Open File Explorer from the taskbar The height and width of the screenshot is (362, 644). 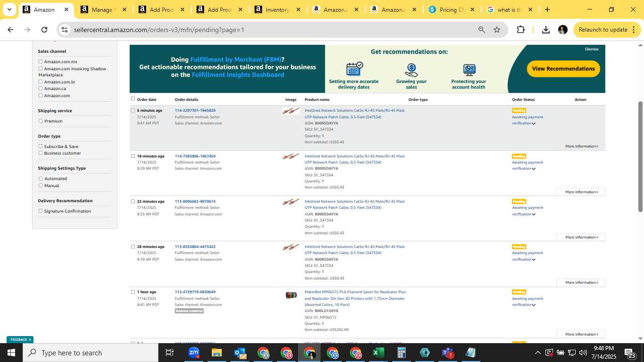click(216, 353)
